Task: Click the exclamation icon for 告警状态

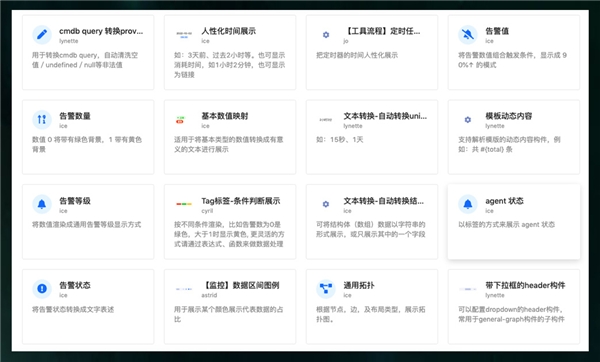Action: pyautogui.click(x=42, y=289)
